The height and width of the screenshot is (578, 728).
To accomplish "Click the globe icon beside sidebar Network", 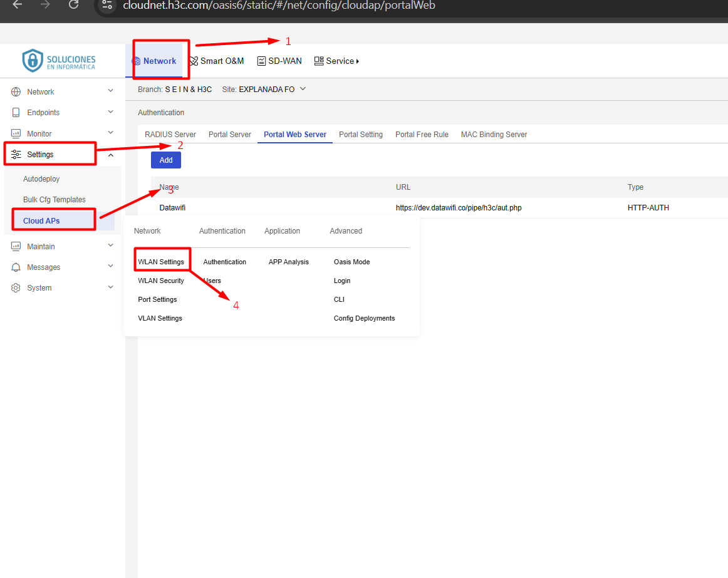I will pyautogui.click(x=16, y=92).
